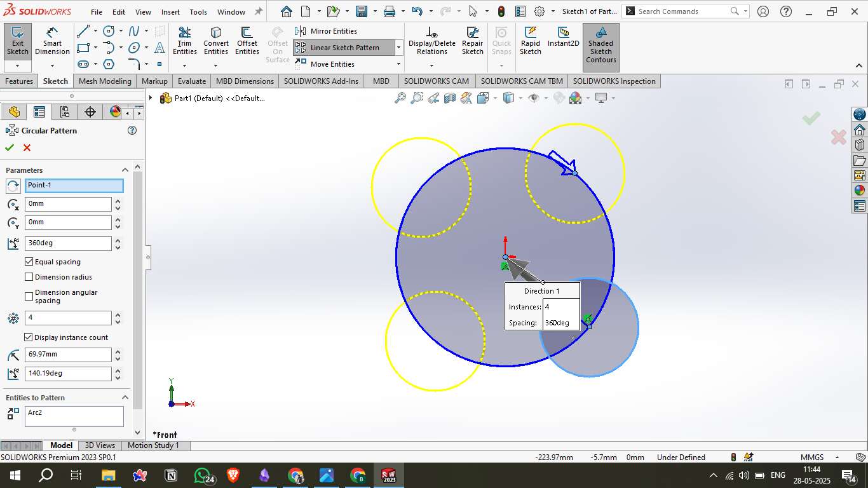The image size is (868, 488).
Task: Click Move Entities button
Action: (x=325, y=64)
